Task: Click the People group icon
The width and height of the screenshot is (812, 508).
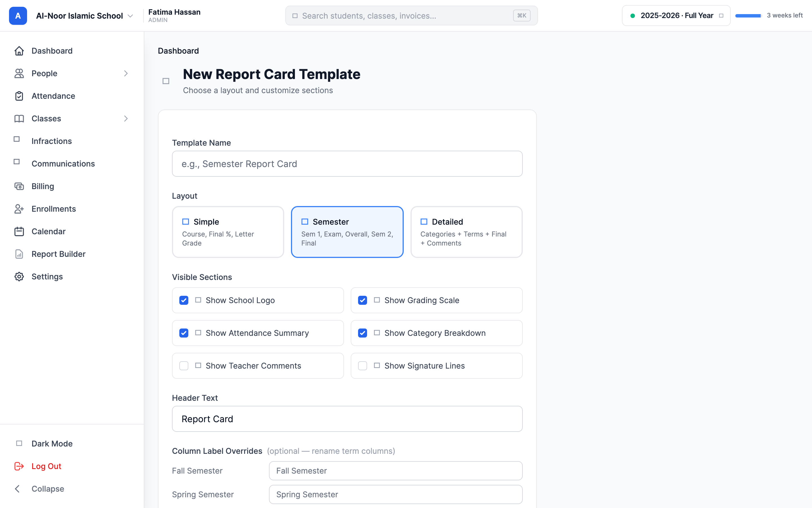Action: click(x=19, y=73)
